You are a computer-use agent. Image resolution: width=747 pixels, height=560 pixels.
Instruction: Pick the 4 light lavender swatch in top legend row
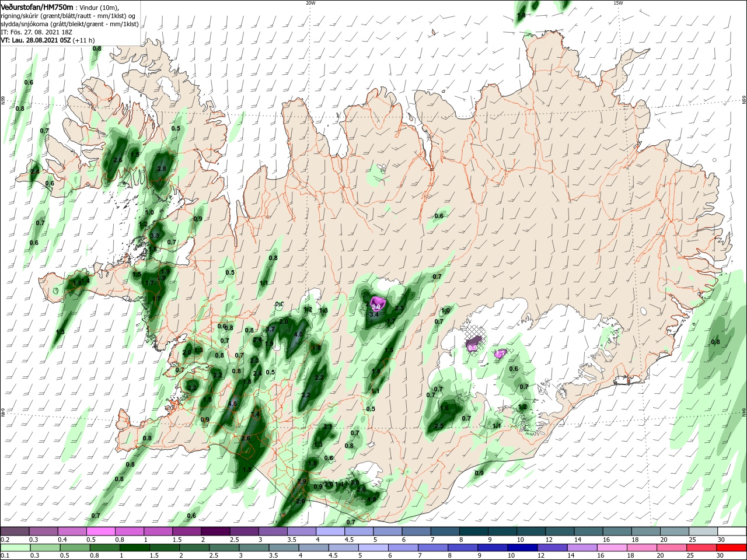(x=330, y=531)
